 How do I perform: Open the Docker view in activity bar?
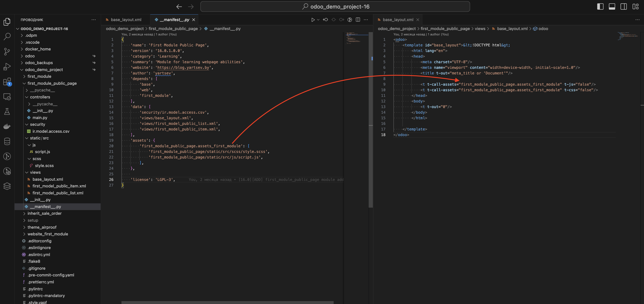point(7,126)
